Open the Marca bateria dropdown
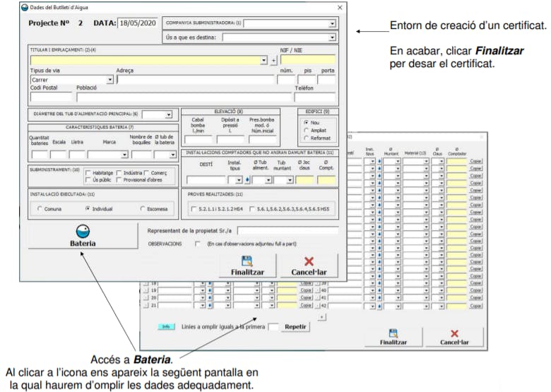Image resolution: width=551 pixels, height=392 pixels. pos(125,155)
